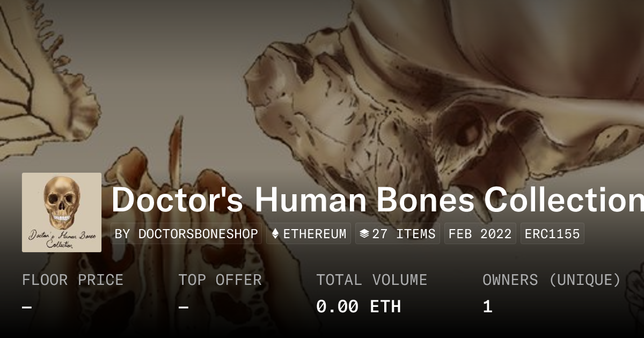This screenshot has width=644, height=338.
Task: Open creator DOCTORSBONESHOP badge
Action: (x=187, y=234)
